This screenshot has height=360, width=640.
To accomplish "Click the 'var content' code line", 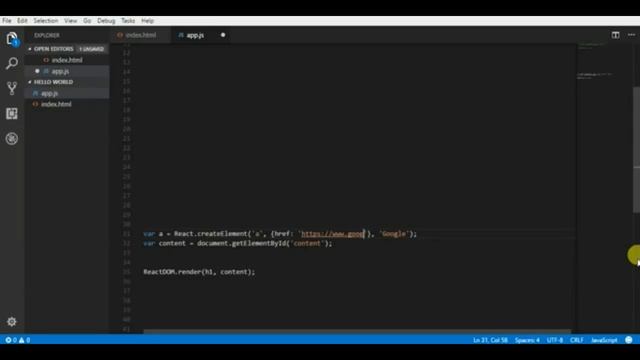I will point(238,243).
